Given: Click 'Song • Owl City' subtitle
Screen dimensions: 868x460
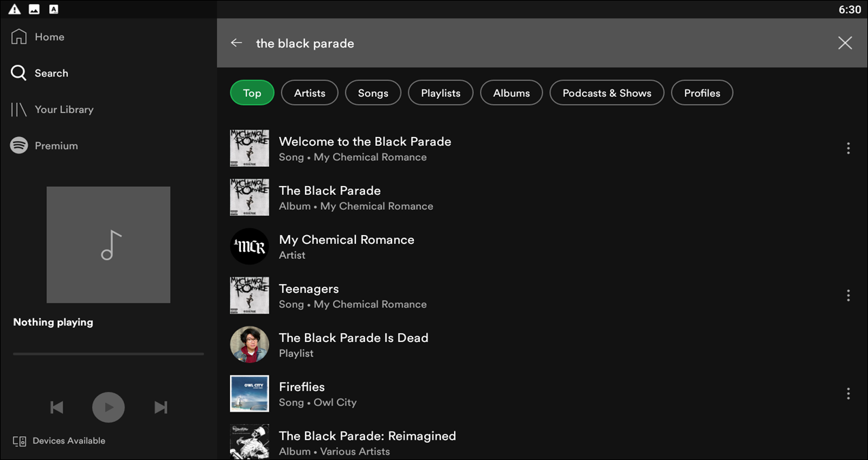Looking at the screenshot, I should pos(318,403).
